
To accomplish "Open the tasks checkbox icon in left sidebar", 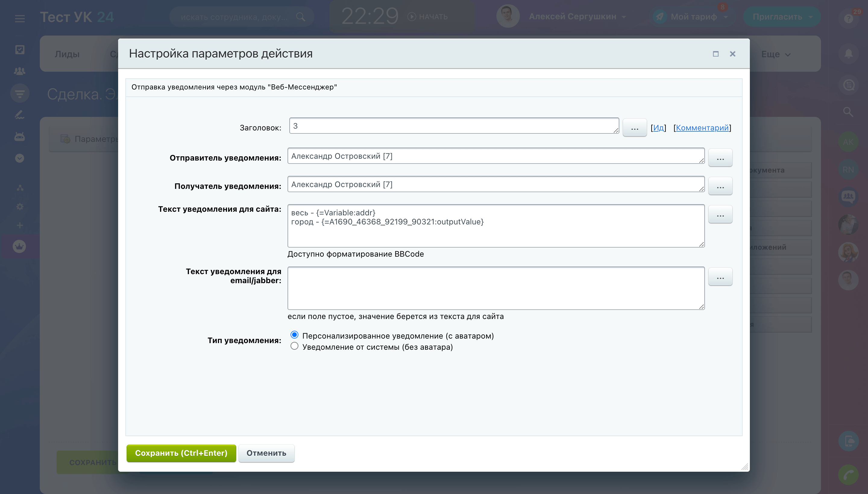I will (x=20, y=50).
